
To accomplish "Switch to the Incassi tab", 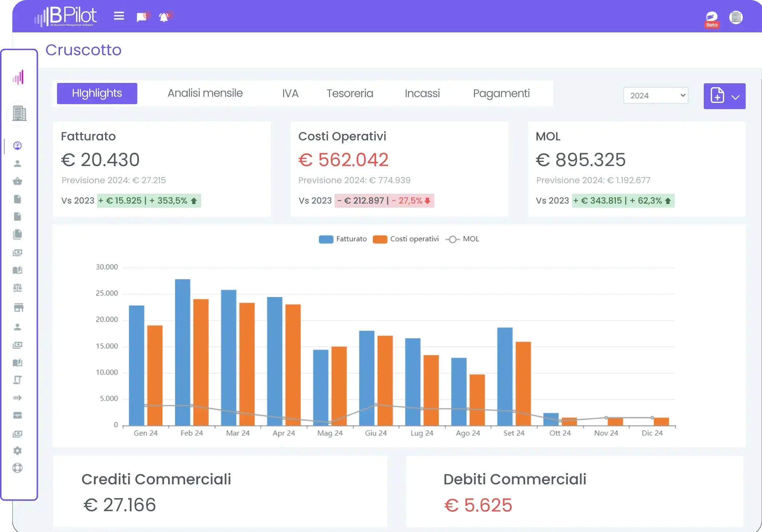I will pyautogui.click(x=422, y=93).
